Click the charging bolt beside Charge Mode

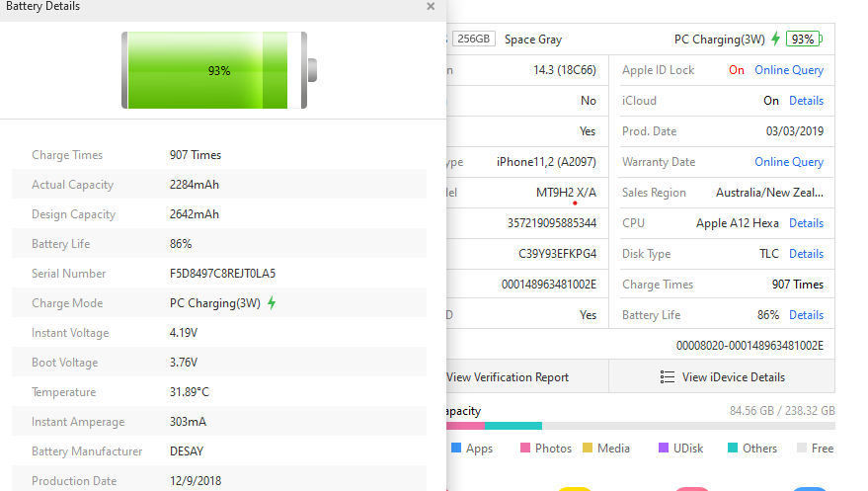click(272, 302)
